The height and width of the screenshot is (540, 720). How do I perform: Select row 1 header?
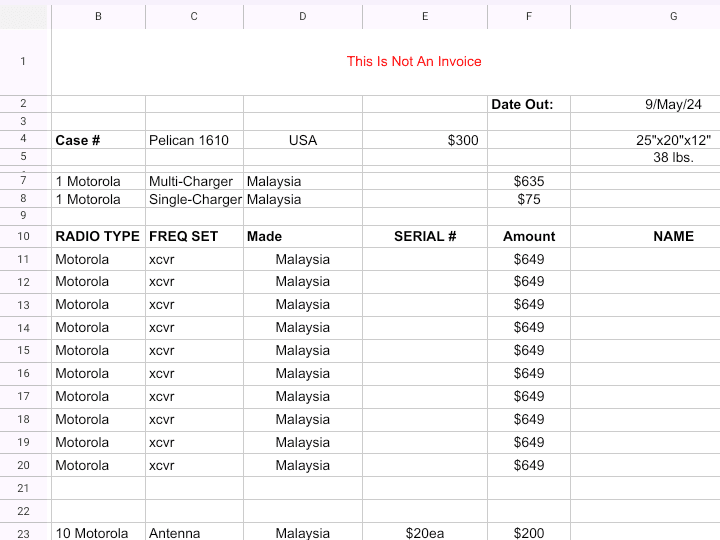click(x=23, y=62)
